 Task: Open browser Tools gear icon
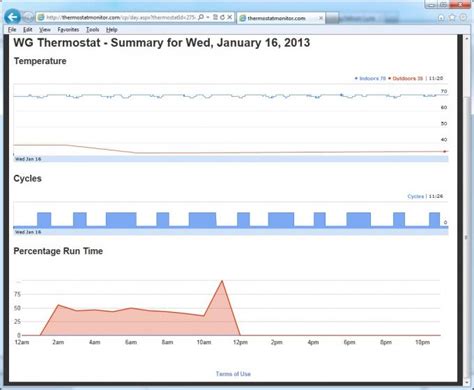coord(463,17)
